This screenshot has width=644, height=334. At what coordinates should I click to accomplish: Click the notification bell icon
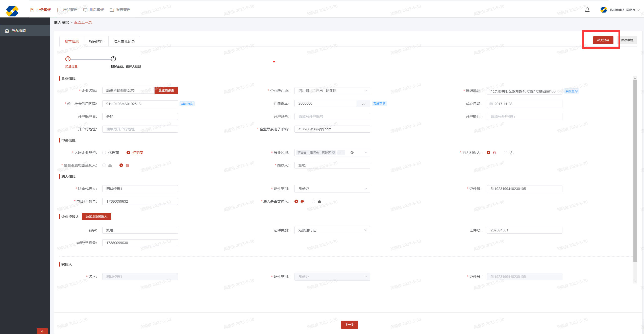click(587, 10)
